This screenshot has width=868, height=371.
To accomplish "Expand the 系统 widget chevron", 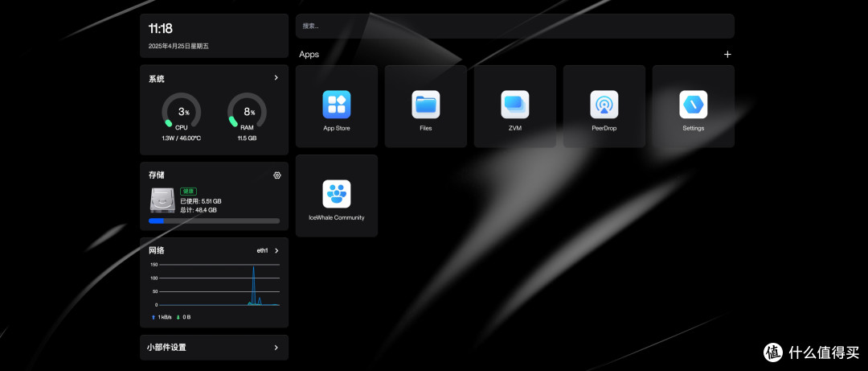I will coord(276,77).
